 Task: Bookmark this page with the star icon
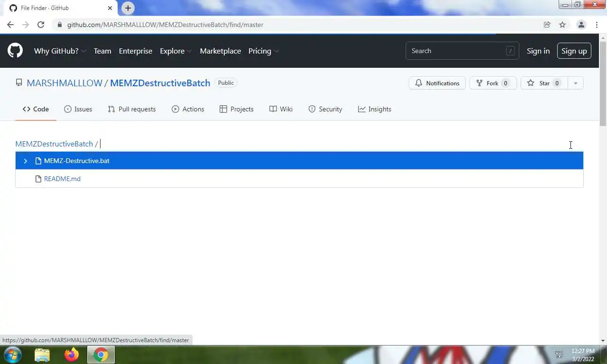click(x=562, y=25)
